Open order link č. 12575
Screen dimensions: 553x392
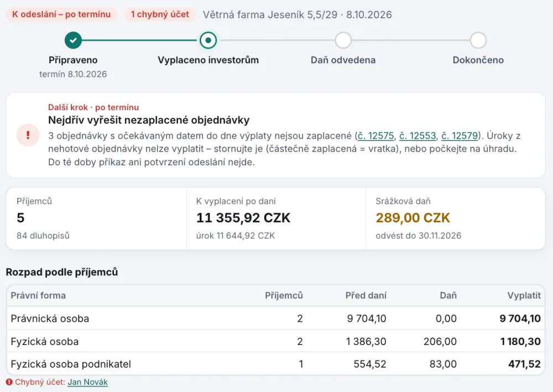click(375, 135)
